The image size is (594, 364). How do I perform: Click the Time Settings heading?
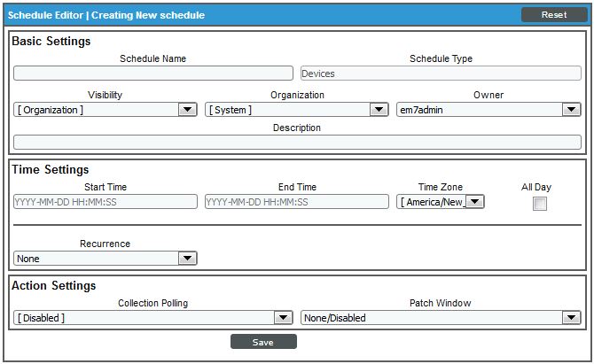(x=50, y=169)
